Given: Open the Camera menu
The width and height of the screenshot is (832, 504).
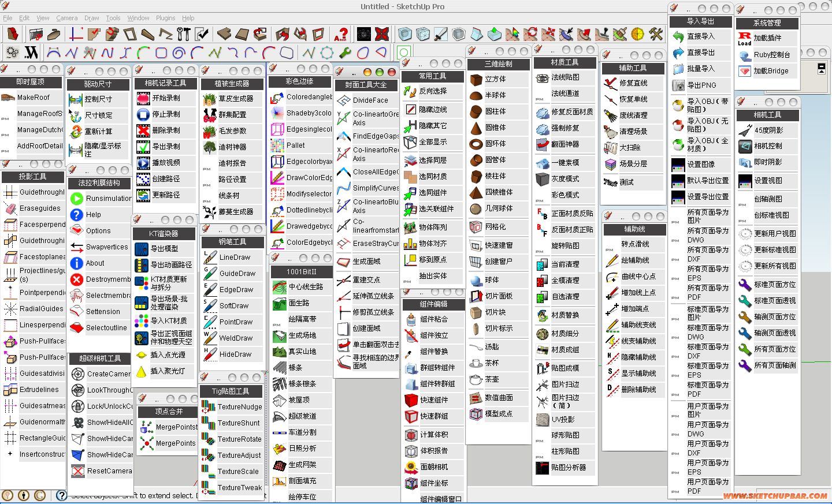Looking at the screenshot, I should [x=67, y=18].
